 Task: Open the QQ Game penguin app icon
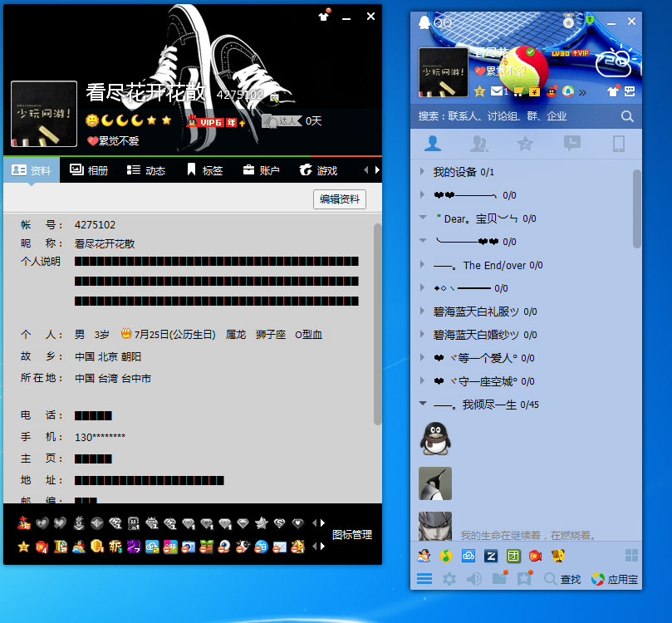(x=424, y=556)
